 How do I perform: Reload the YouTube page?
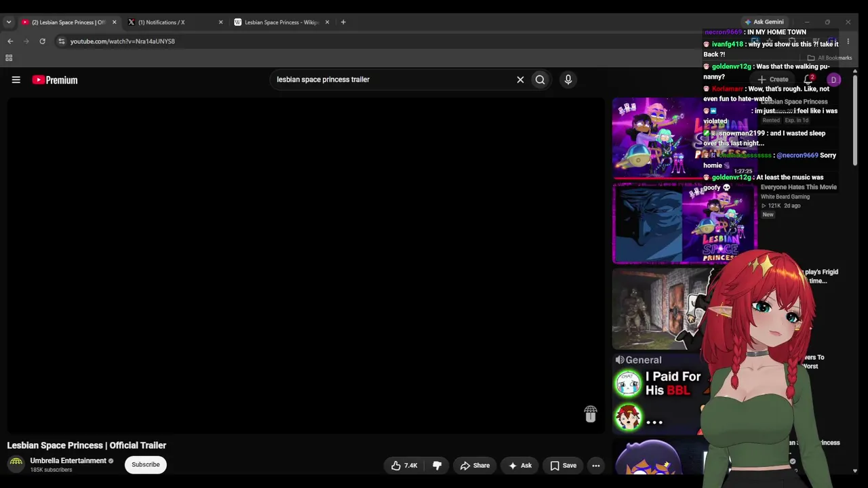point(42,41)
